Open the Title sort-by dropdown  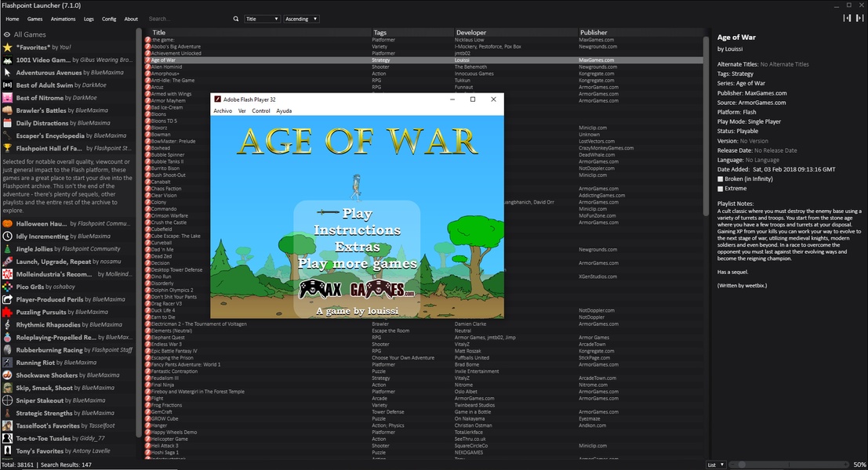point(262,19)
